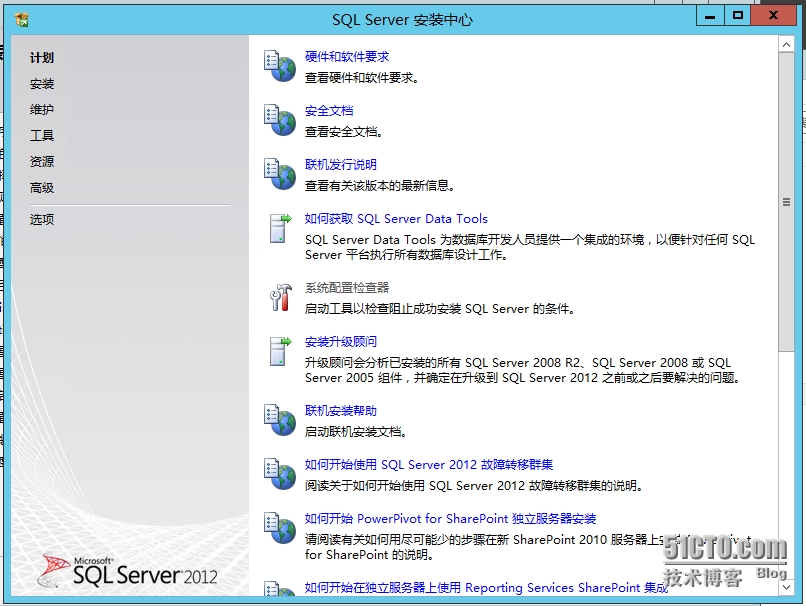The width and height of the screenshot is (806, 606).
Task: Open the 维护 section
Action: coord(41,109)
